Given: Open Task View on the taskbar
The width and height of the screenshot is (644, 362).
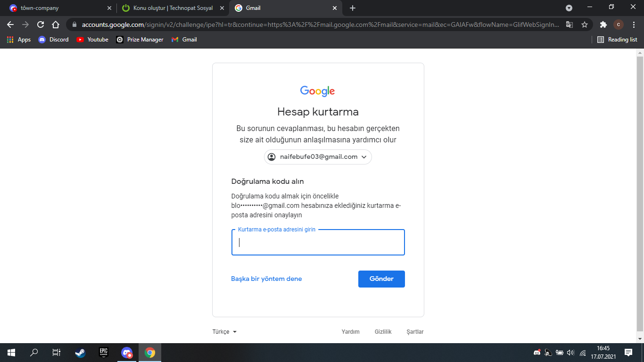Looking at the screenshot, I should (57, 353).
